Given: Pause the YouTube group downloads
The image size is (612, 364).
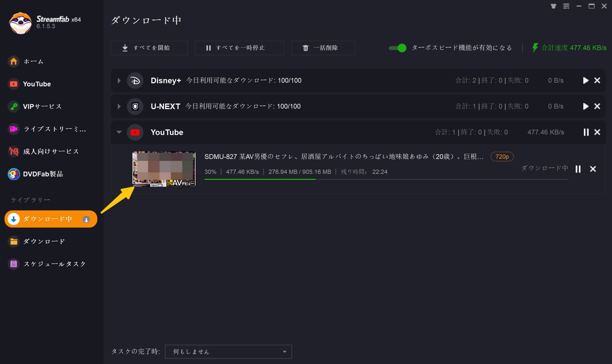Looking at the screenshot, I should [586, 132].
